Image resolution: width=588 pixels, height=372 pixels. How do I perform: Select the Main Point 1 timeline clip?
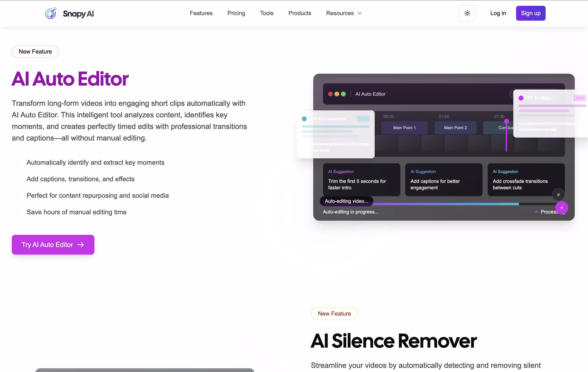[404, 128]
